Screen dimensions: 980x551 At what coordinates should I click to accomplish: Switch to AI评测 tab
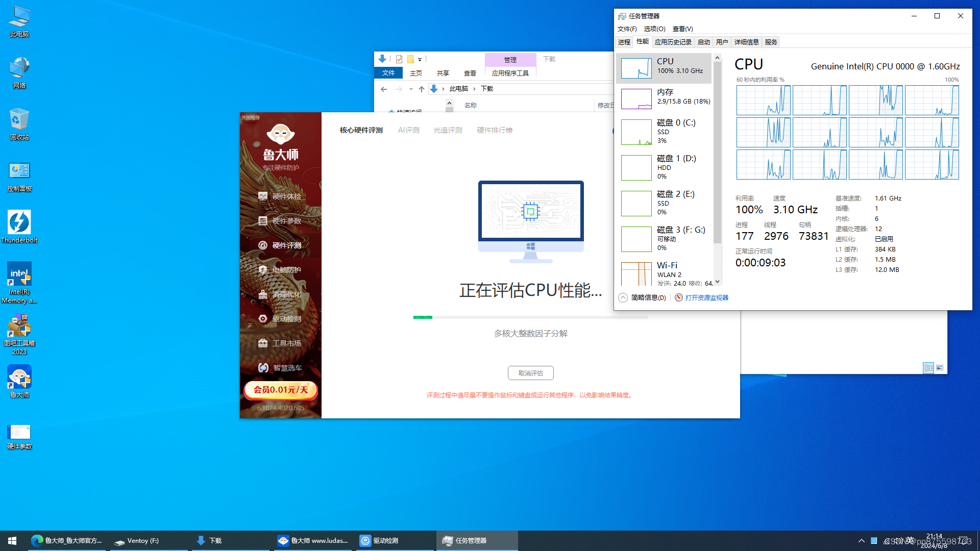[x=409, y=130]
